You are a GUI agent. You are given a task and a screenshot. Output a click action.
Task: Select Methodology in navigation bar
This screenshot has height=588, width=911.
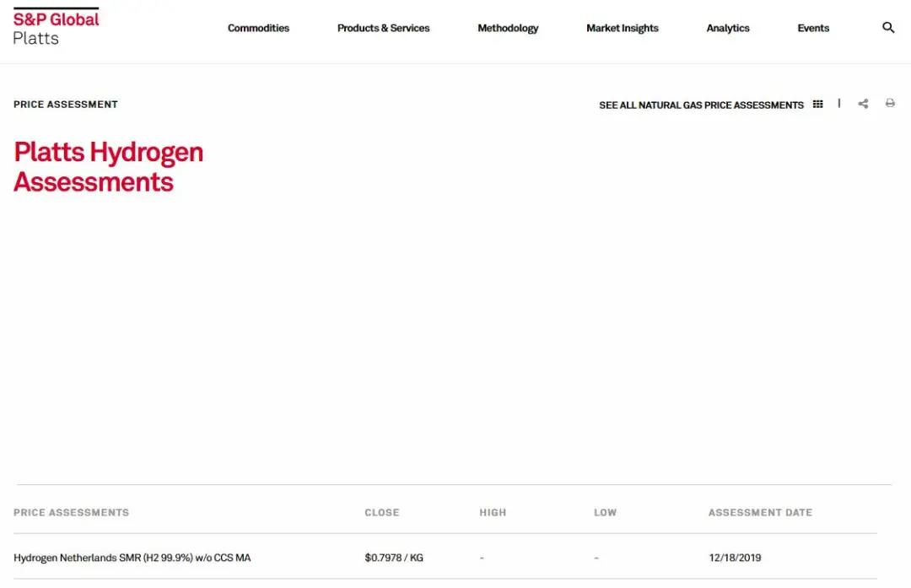click(x=508, y=28)
